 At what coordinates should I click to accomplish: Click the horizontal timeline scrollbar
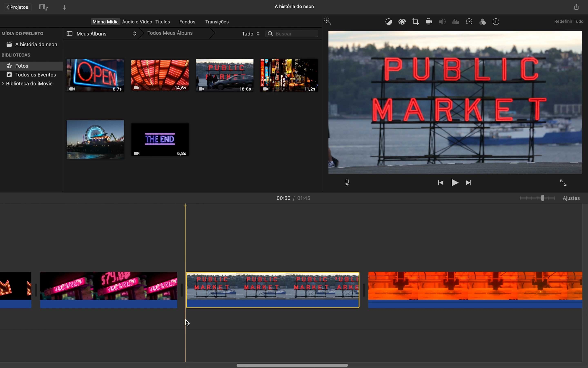(x=292, y=365)
